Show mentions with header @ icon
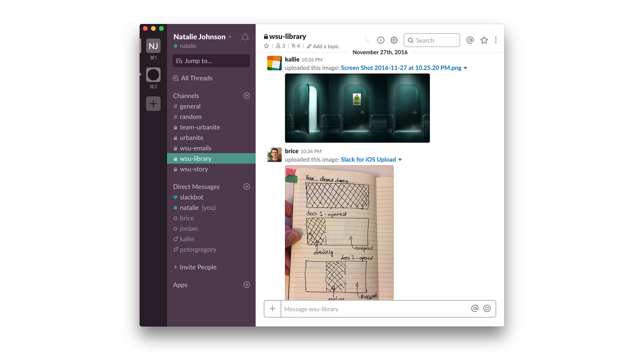This screenshot has height=362, width=644. tap(470, 40)
